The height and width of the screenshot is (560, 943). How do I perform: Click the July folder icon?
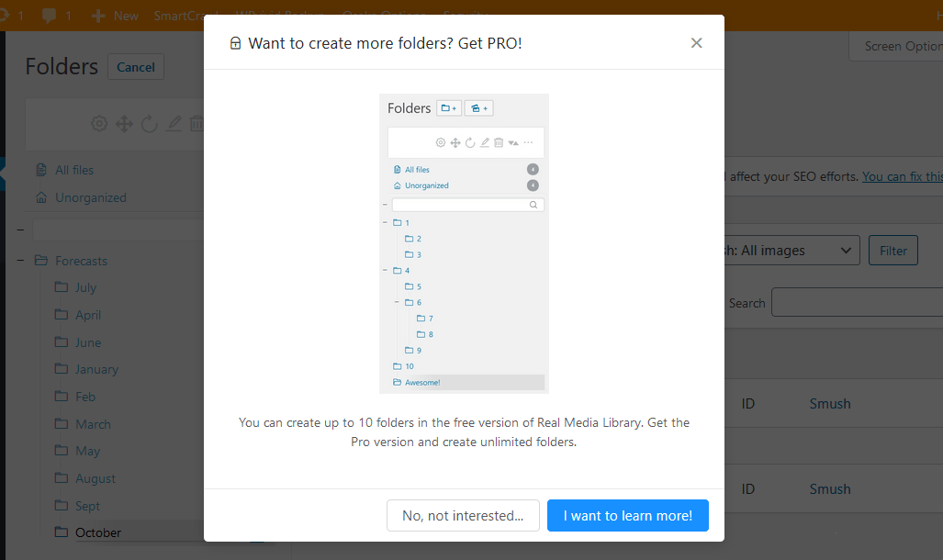click(62, 286)
